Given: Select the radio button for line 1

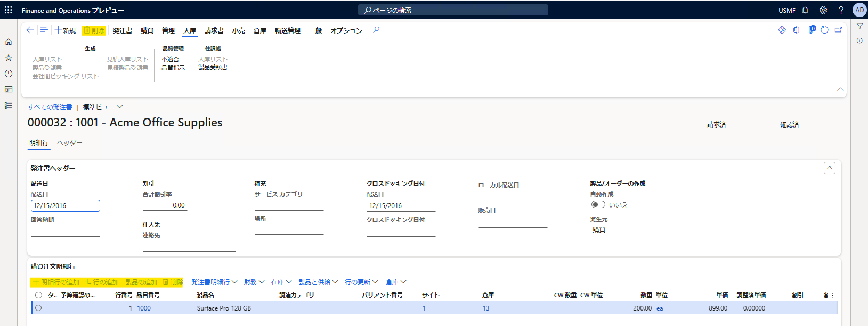Looking at the screenshot, I should [38, 308].
